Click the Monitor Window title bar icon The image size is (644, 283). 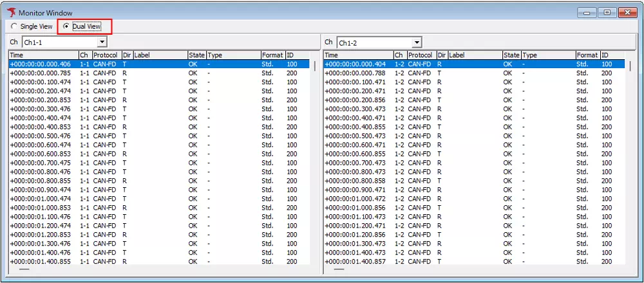click(x=10, y=12)
